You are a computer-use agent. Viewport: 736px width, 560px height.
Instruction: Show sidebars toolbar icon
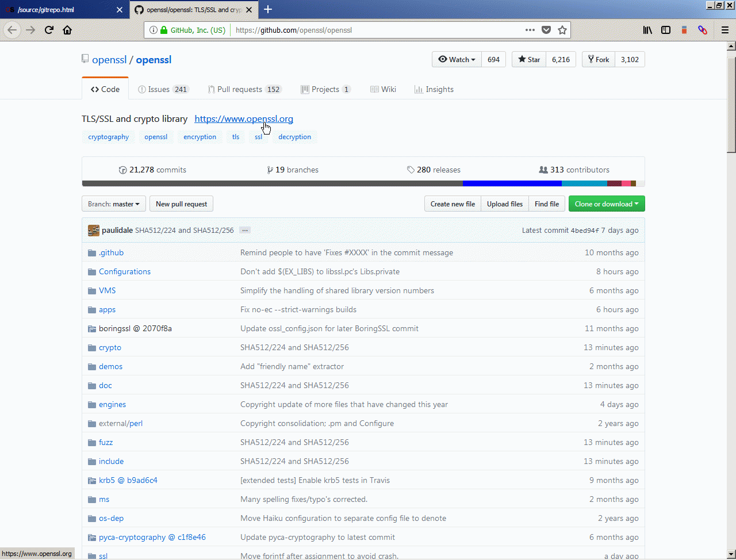[666, 30]
